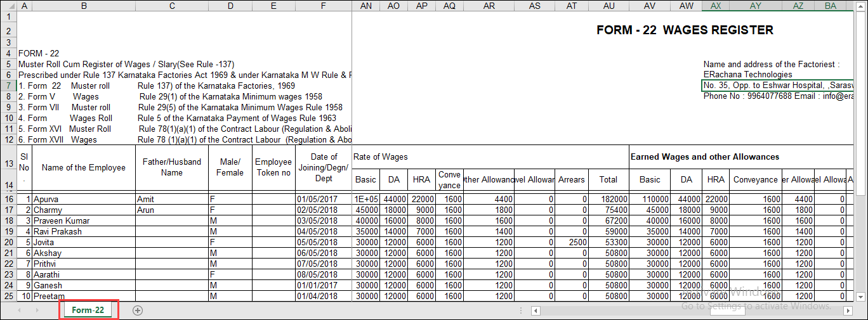The width and height of the screenshot is (868, 320).
Task: Click the arrears value '2500'
Action: (x=572, y=242)
